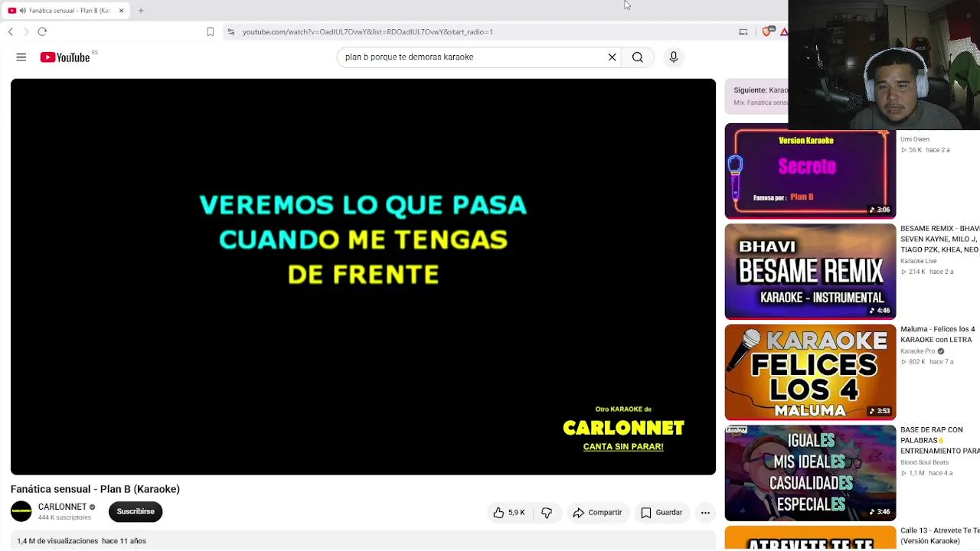Focus the browser address bar URL

click(x=367, y=32)
